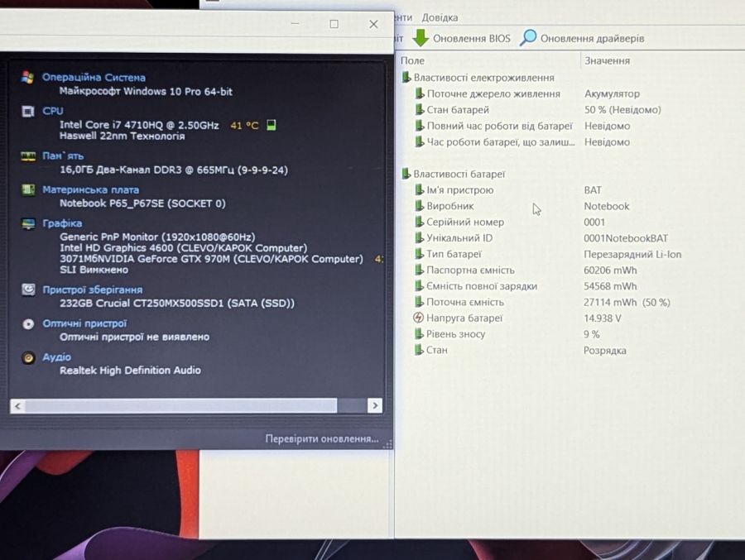Click the NVIDIA GeForce GTX 970M line

211,259
